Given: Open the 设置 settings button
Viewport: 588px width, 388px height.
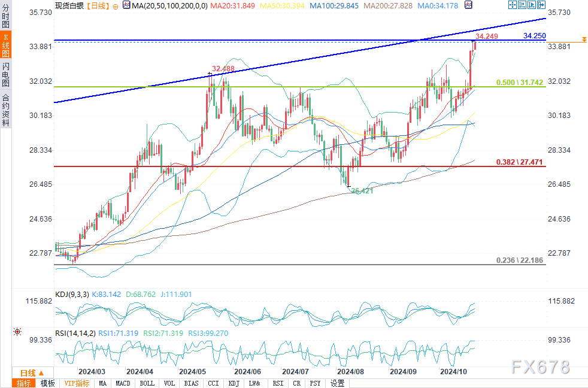Looking at the screenshot, I should pos(337,383).
